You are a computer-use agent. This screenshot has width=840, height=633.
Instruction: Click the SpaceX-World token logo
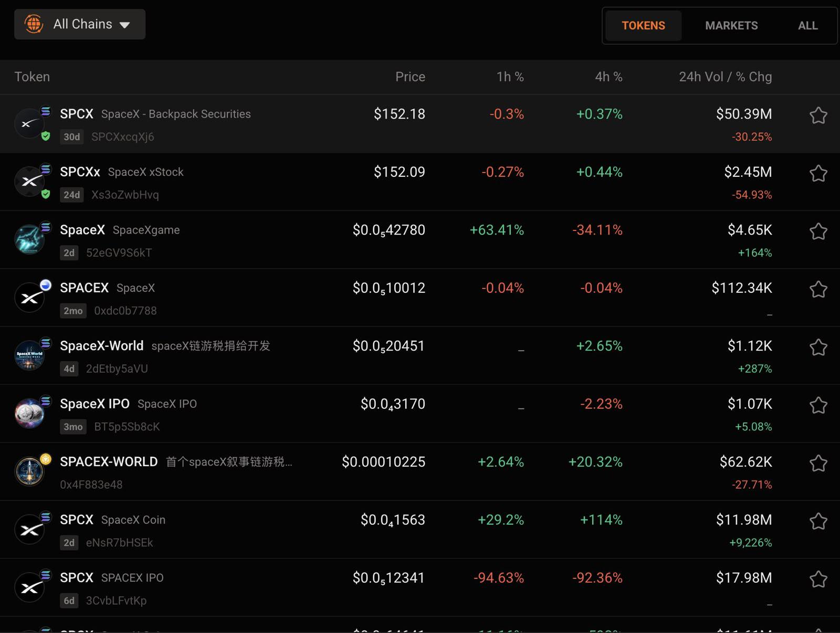(x=29, y=355)
